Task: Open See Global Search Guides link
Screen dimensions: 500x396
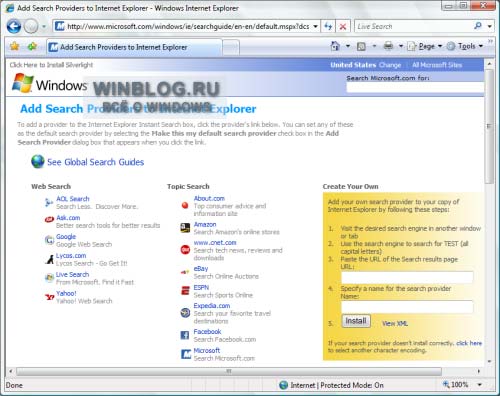Action: [x=95, y=162]
